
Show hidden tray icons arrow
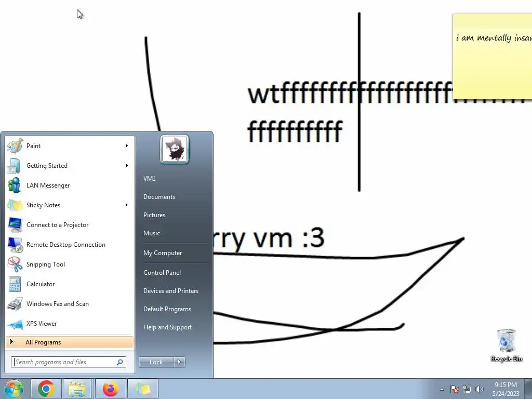click(x=442, y=389)
